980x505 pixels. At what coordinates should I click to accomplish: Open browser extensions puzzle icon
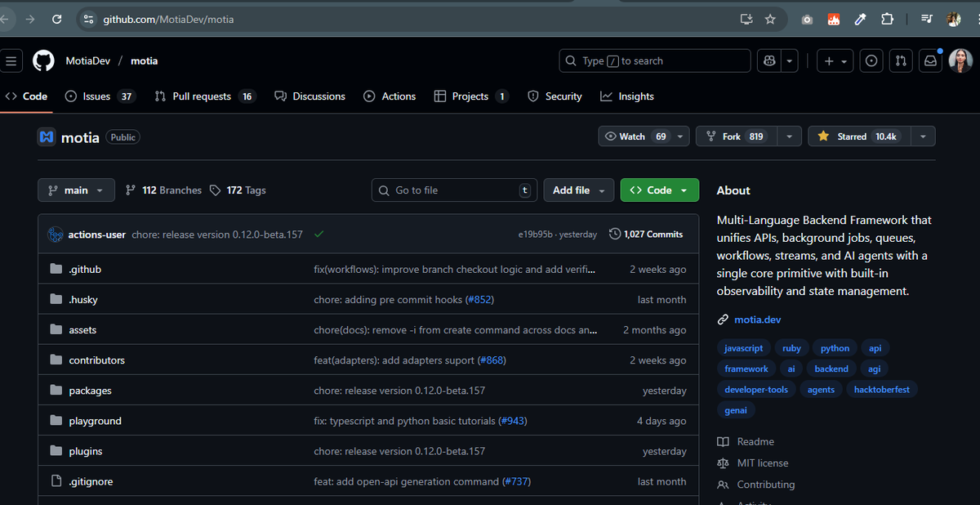[x=887, y=18]
